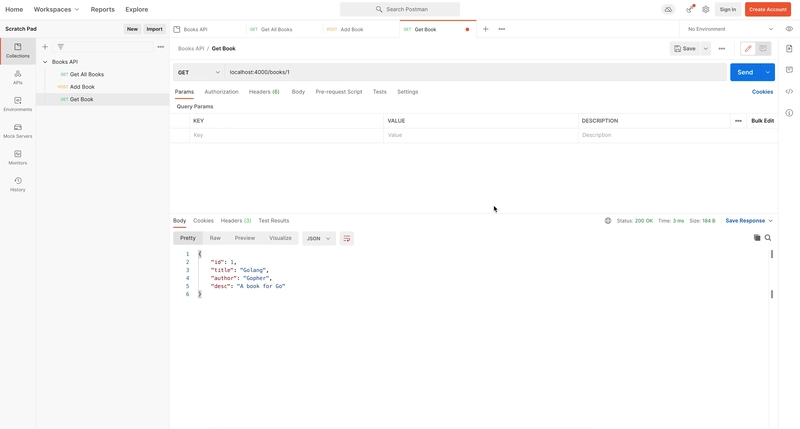Copy the response body with copy icon
Image resolution: width=800 pixels, height=429 pixels.
[757, 238]
